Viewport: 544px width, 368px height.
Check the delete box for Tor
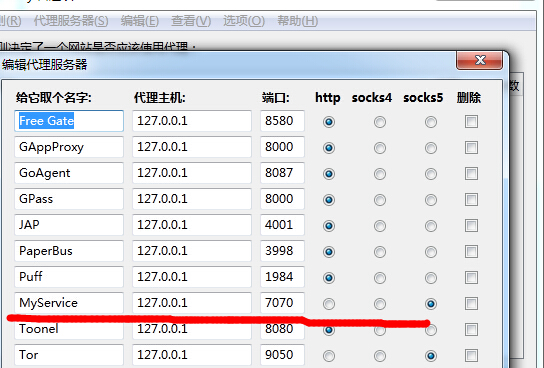471,356
